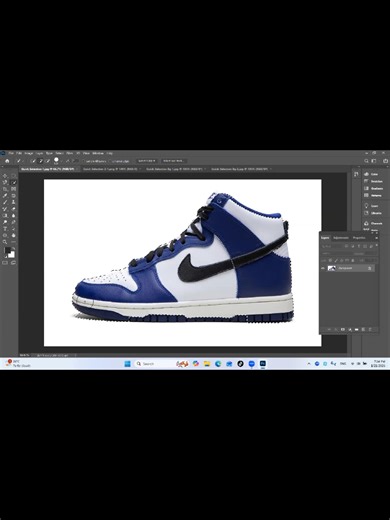Image resolution: width=390 pixels, height=520 pixels.
Task: Open the Window menu
Action: [x=98, y=153]
